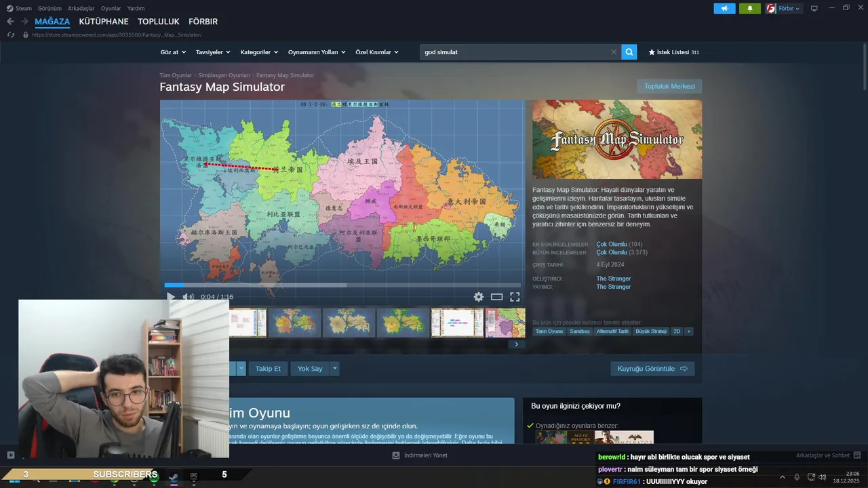Screen dimensions: 868x488
Task: Click the Tanrı Oyunu tag
Action: (x=549, y=331)
